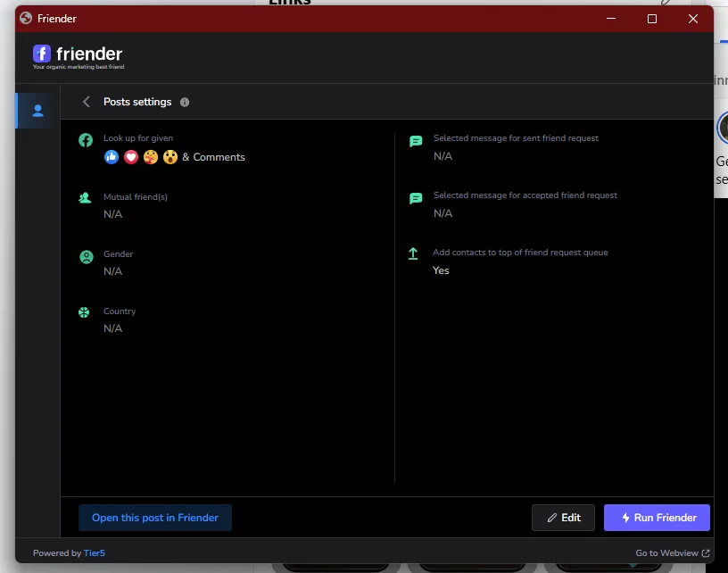Click the sent friend request message icon
728x573 pixels.
(416, 141)
